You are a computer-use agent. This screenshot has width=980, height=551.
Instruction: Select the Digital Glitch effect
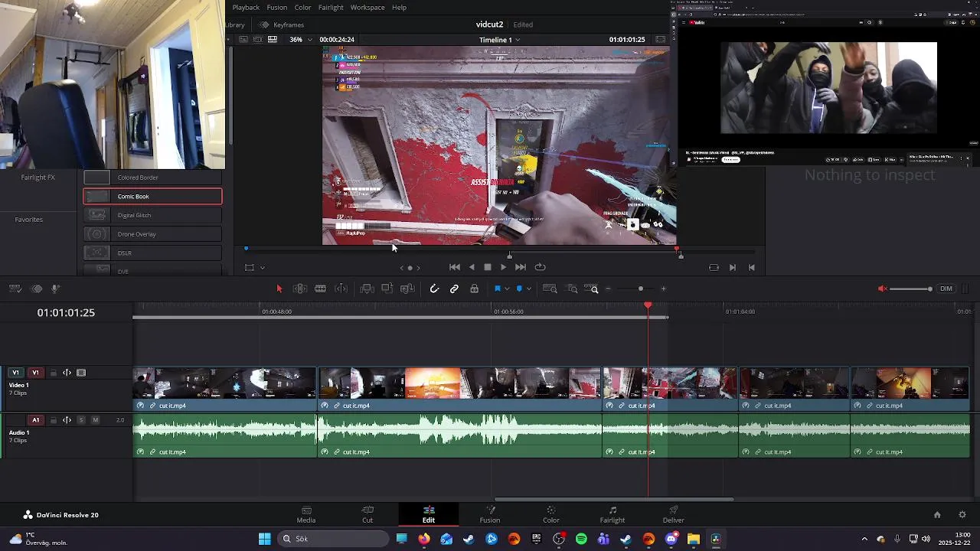click(152, 215)
